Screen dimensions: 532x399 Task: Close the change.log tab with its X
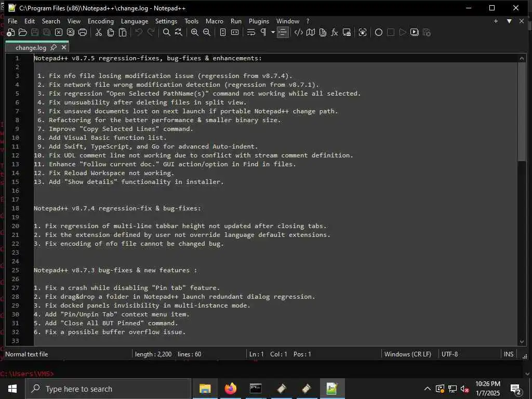tap(64, 47)
